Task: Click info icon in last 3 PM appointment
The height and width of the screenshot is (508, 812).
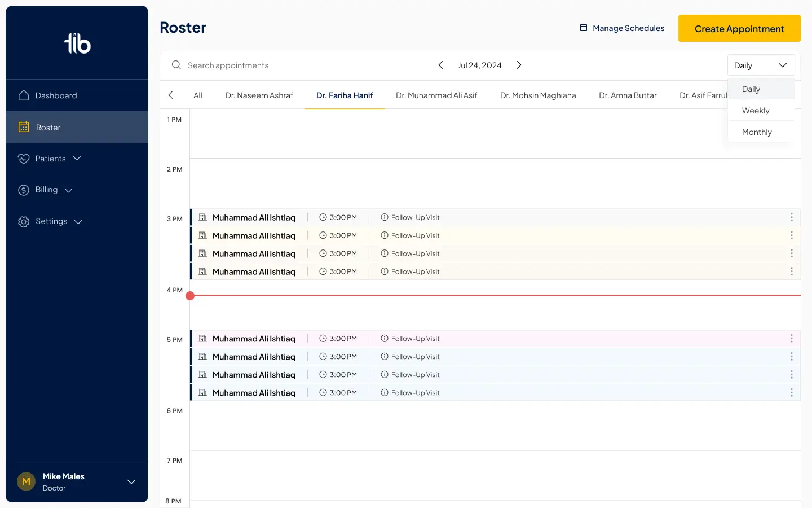Action: [385, 271]
